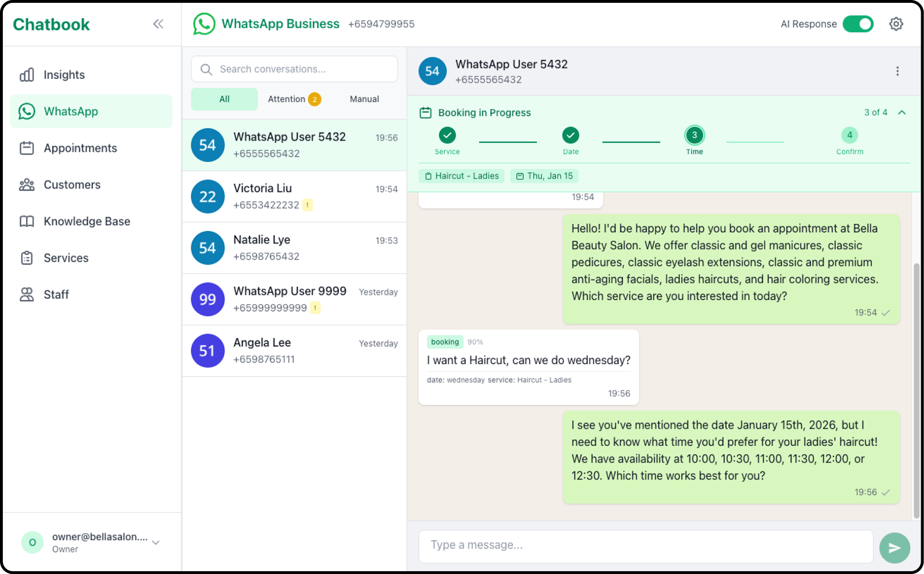924x574 pixels.
Task: Open Insights from the sidebar
Action: (x=64, y=75)
